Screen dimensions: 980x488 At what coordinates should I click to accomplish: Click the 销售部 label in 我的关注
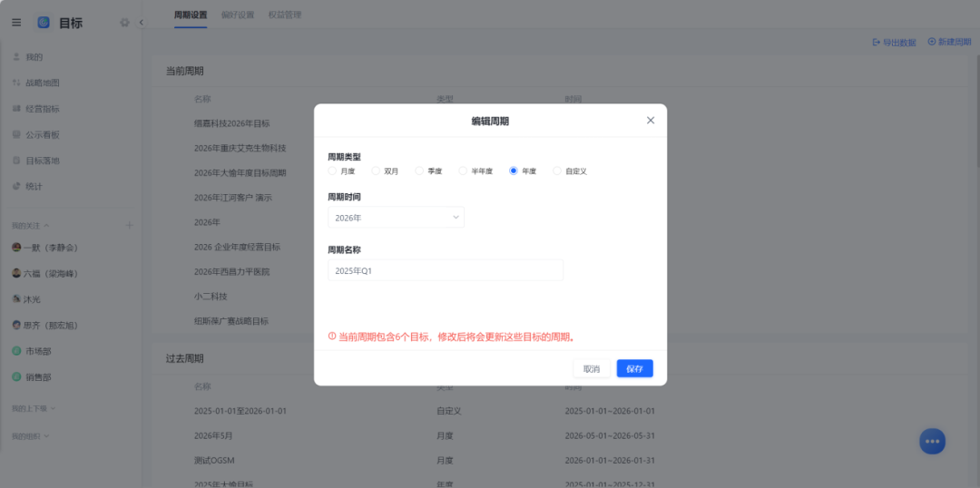click(x=38, y=376)
